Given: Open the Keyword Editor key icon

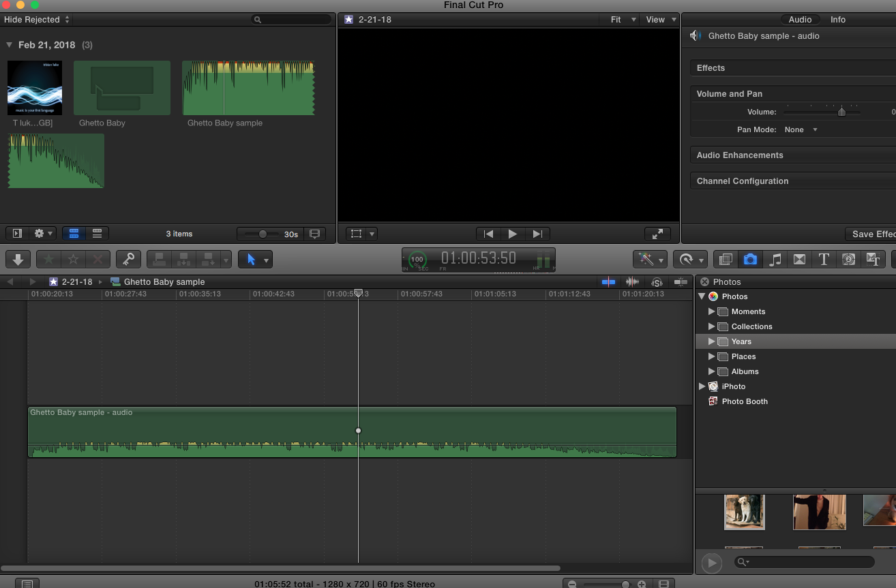Looking at the screenshot, I should click(x=128, y=259).
